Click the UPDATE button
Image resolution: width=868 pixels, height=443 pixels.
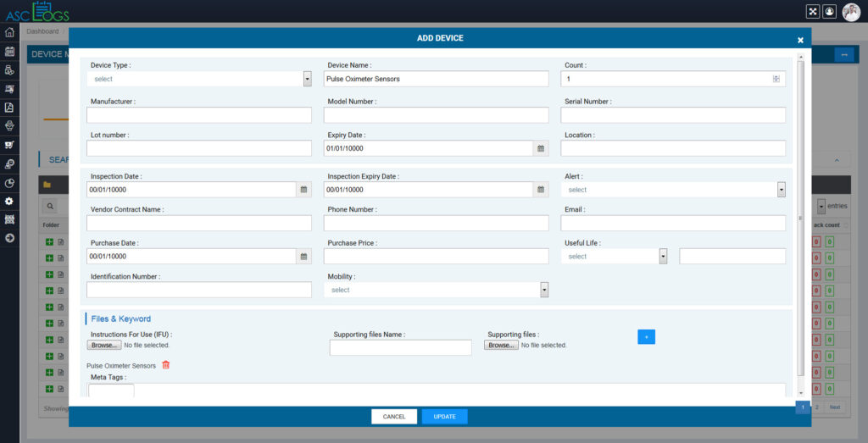click(x=444, y=417)
